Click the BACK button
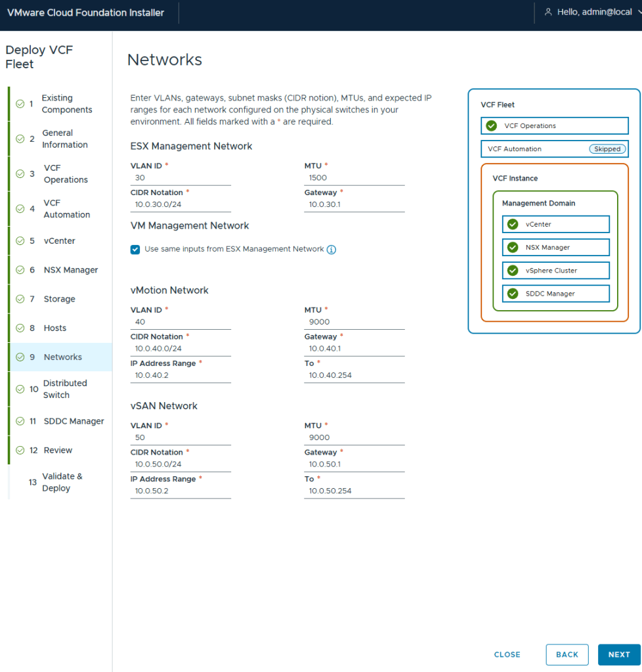 pyautogui.click(x=567, y=654)
